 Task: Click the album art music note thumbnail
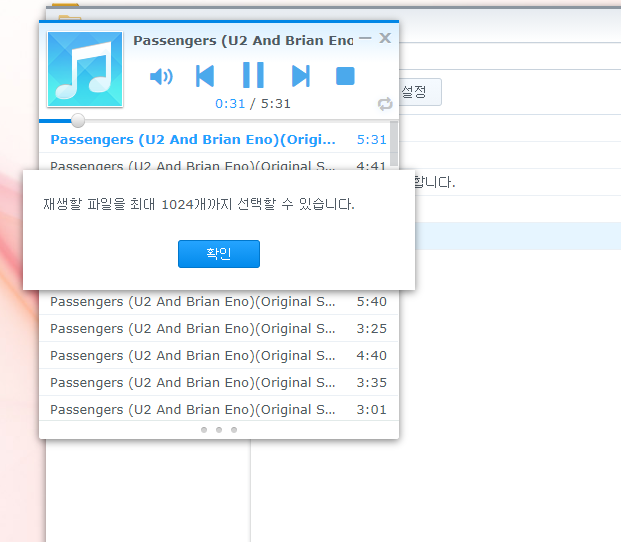click(x=85, y=69)
